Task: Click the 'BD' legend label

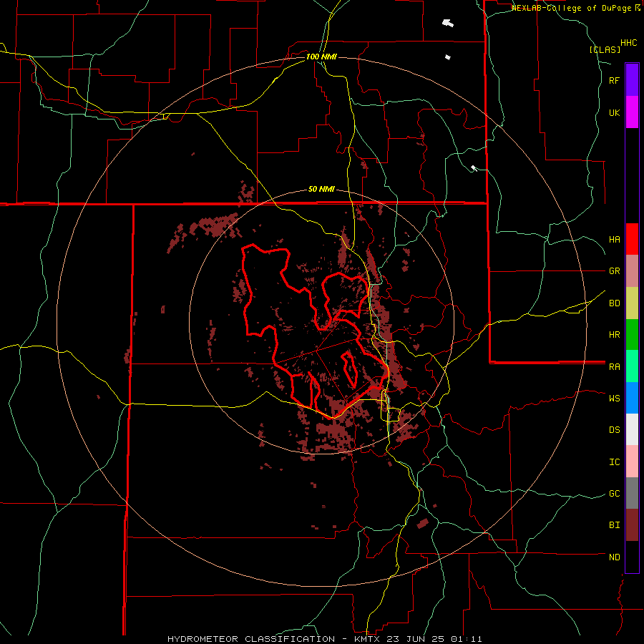Action: click(614, 303)
